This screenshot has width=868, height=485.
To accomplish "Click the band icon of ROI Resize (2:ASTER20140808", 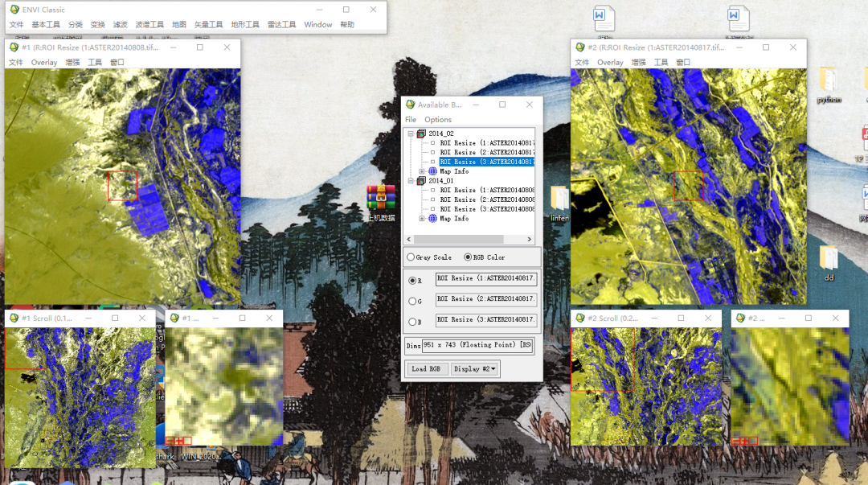I will point(433,199).
